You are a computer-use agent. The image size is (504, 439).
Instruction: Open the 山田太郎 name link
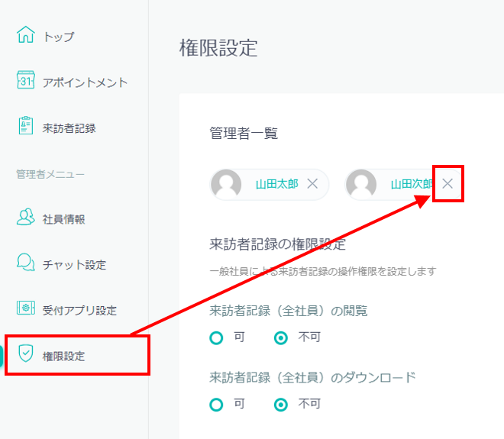(276, 184)
